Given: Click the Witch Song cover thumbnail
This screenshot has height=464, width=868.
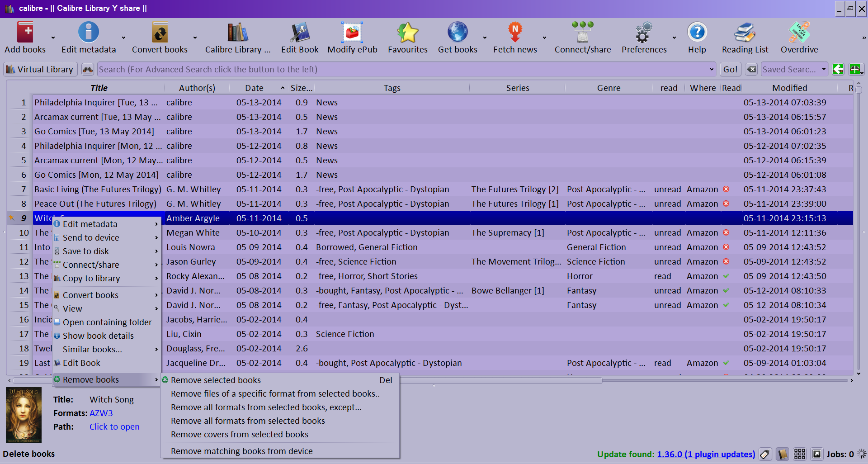Looking at the screenshot, I should (24, 415).
